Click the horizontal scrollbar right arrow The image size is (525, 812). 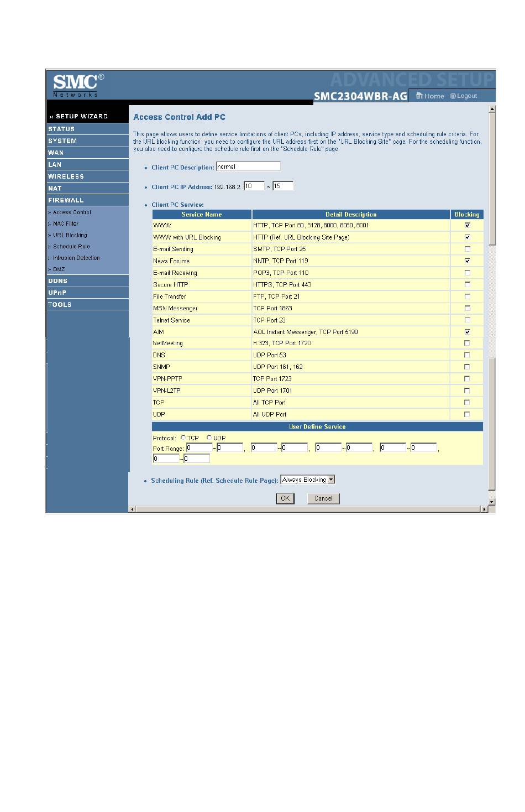coord(485,509)
